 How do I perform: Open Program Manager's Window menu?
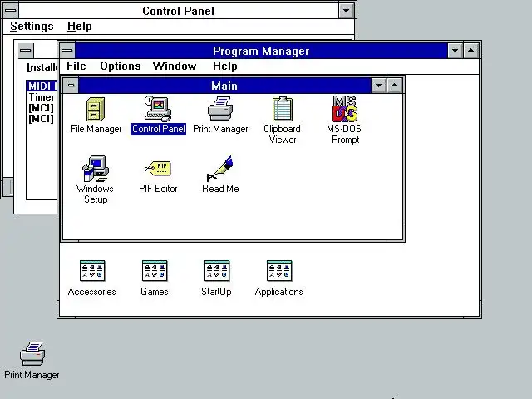click(175, 66)
